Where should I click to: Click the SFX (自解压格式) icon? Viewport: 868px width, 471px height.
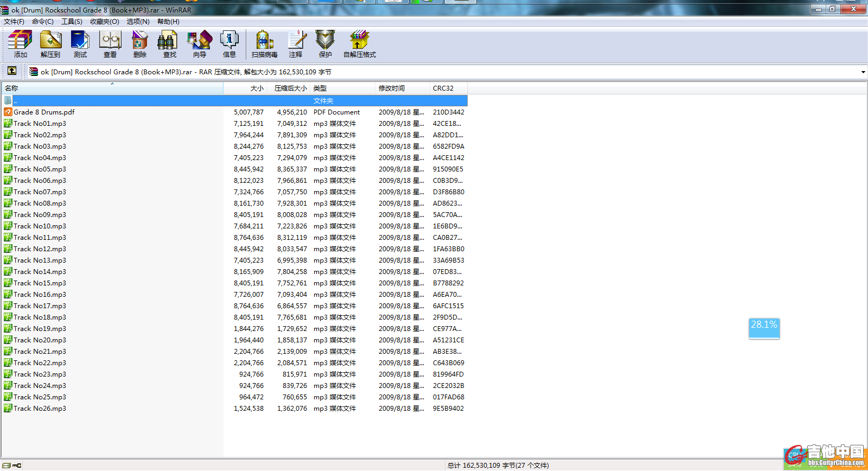359,44
